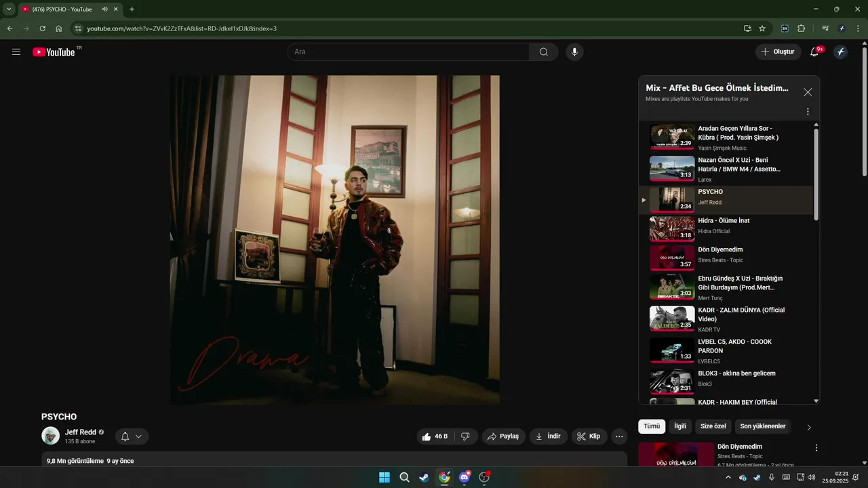Select the Son yüklenenler filter chip
The image size is (868, 488).
(763, 426)
